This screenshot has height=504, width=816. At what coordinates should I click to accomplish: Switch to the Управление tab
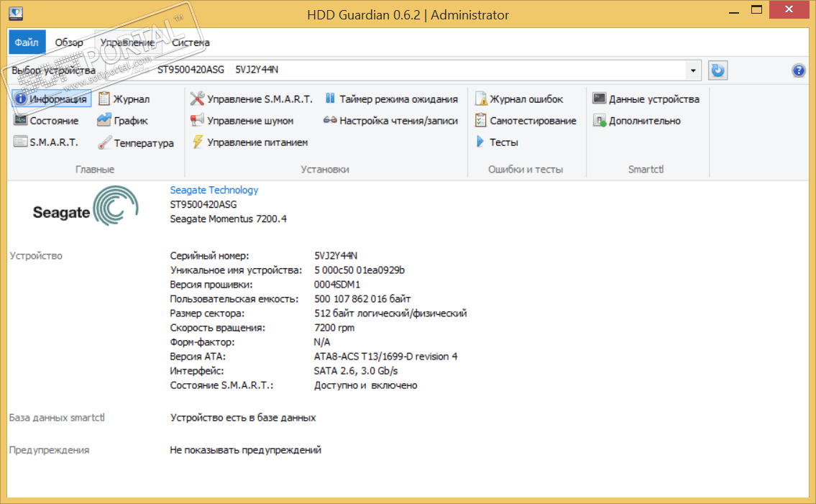127,42
